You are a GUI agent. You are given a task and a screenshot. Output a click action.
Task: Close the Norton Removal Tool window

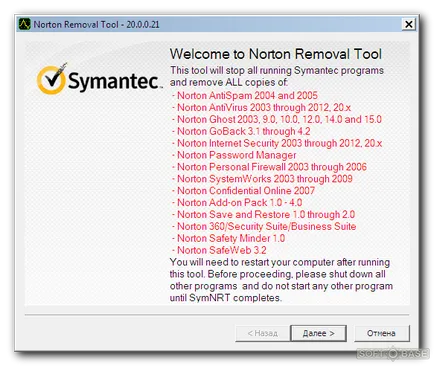pyautogui.click(x=409, y=24)
